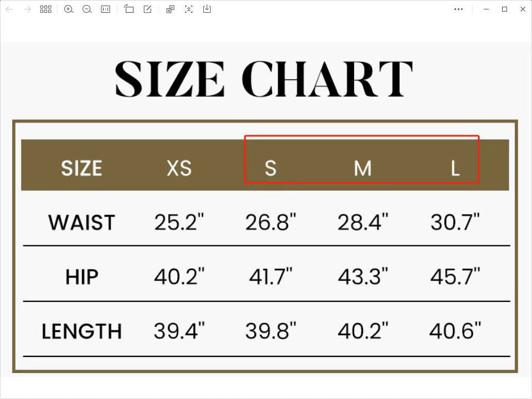Click the WAIST row label

coord(81,222)
